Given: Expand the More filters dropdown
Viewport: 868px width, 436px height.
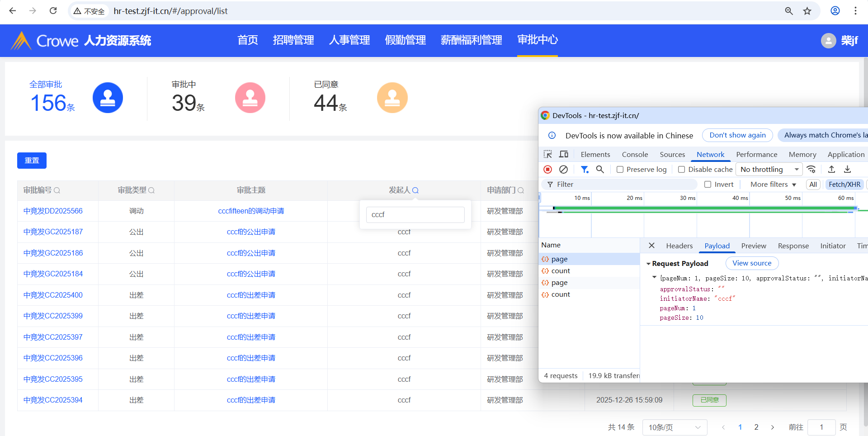Looking at the screenshot, I should pos(773,185).
